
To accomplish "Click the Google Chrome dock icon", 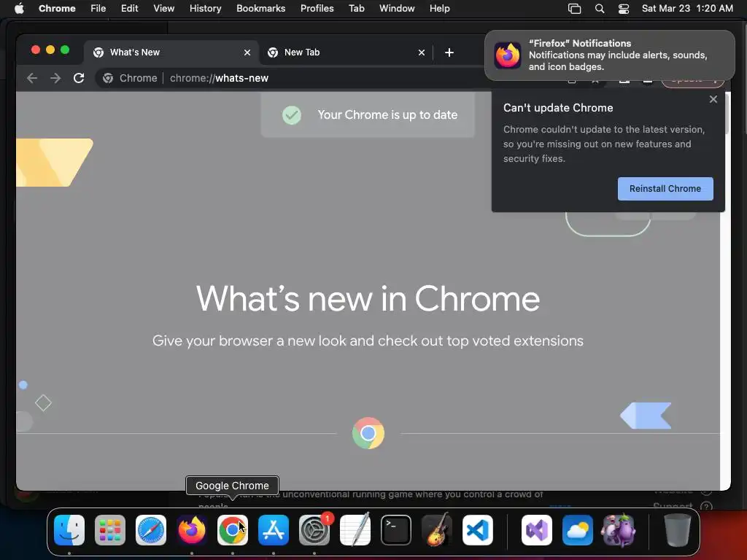I will tap(233, 530).
